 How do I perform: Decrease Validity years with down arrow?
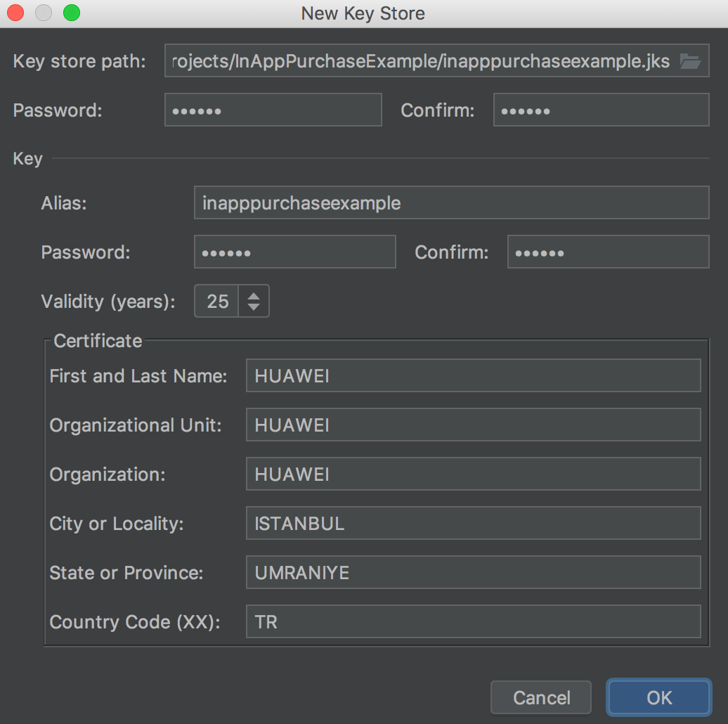click(254, 307)
